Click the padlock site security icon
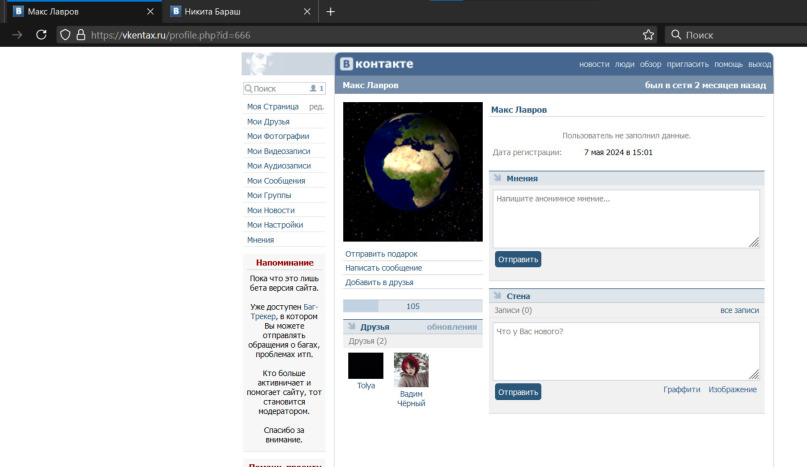The width and height of the screenshot is (807, 467). tap(81, 35)
